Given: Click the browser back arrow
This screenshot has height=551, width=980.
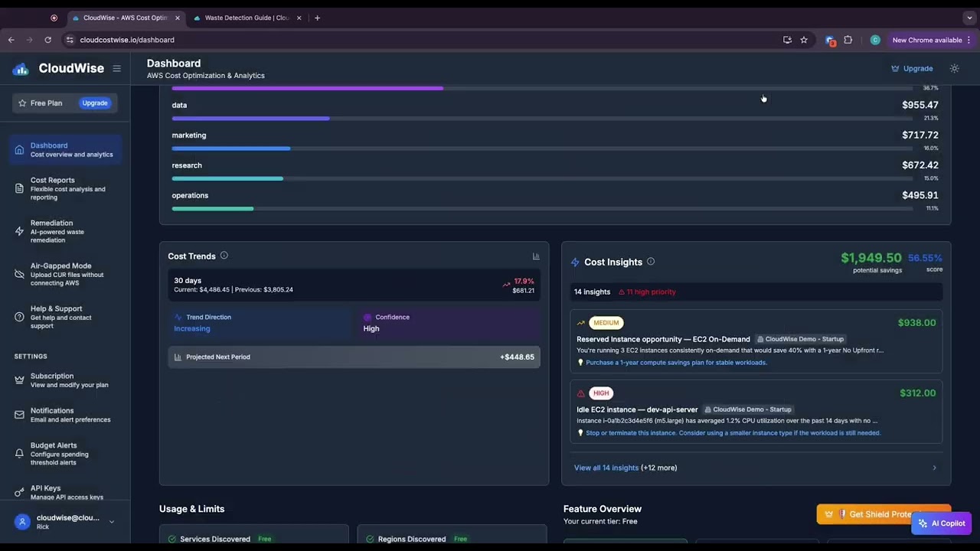Looking at the screenshot, I should point(11,40).
